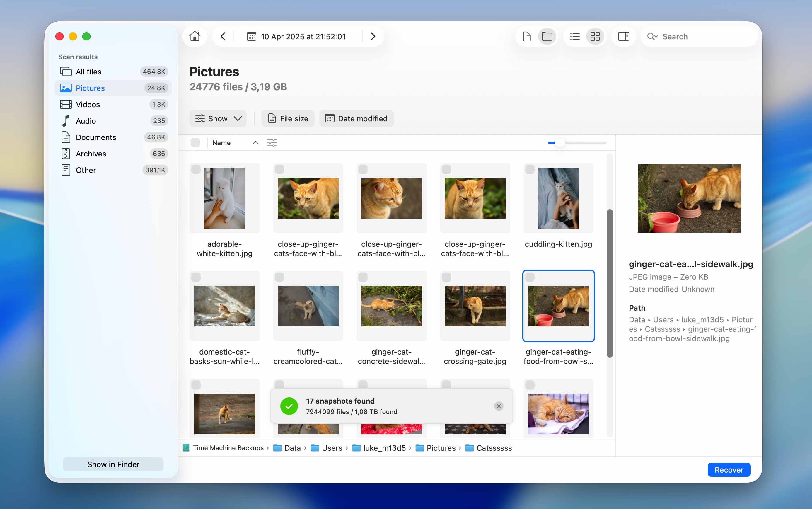Select ginger-cat-crossing-gate.jpg thumbnail
This screenshot has height=509, width=812.
coord(475,306)
